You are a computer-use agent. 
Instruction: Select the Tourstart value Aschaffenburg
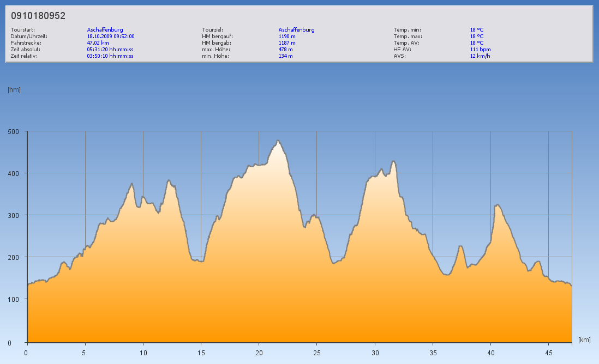105,30
